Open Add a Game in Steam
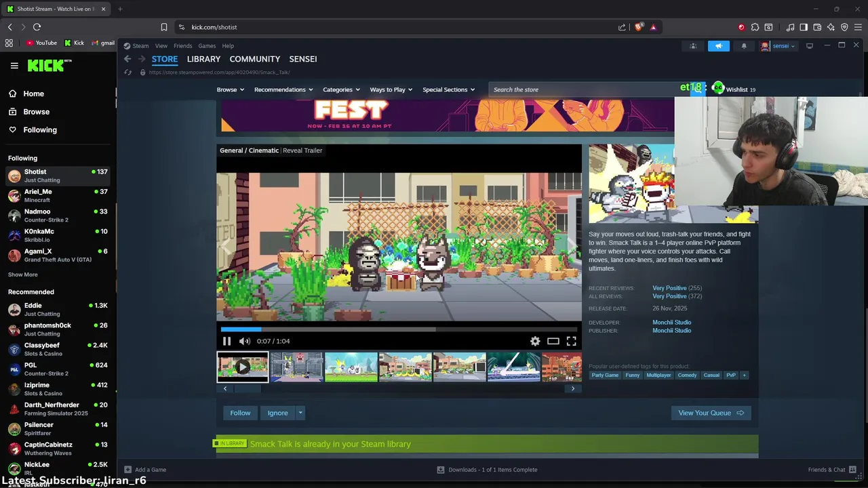 (145, 470)
